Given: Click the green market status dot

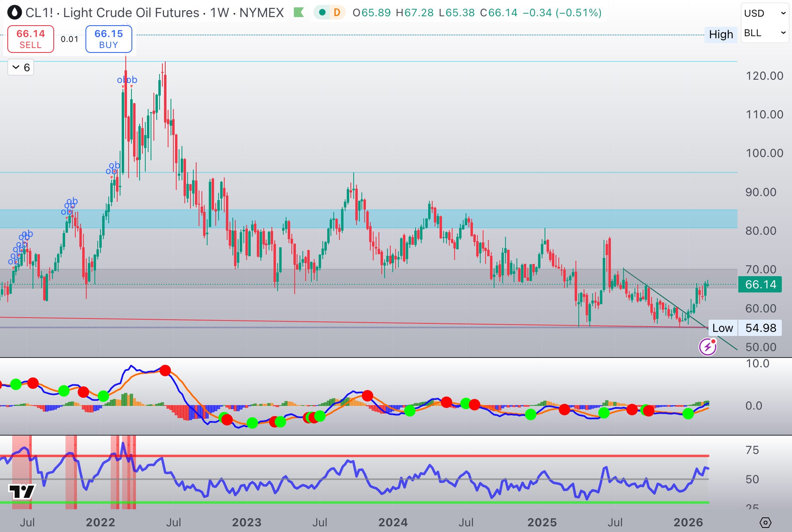Looking at the screenshot, I should tap(322, 13).
